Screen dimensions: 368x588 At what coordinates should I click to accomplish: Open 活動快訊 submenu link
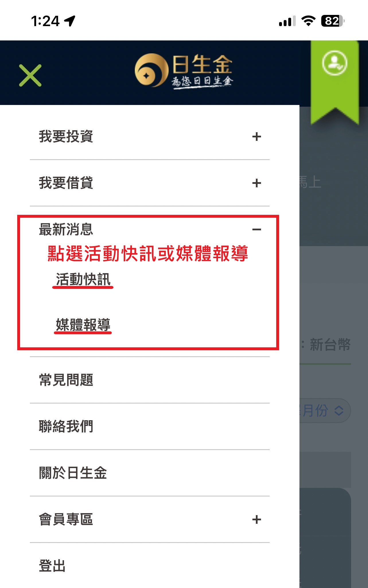coord(83,279)
